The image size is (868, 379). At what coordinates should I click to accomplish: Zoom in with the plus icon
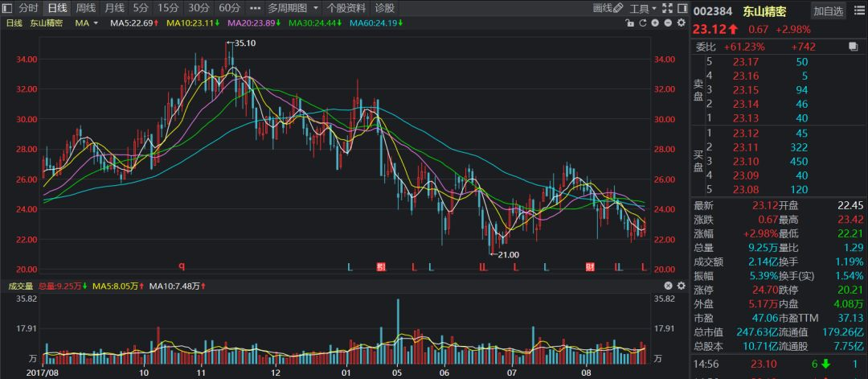click(x=653, y=23)
